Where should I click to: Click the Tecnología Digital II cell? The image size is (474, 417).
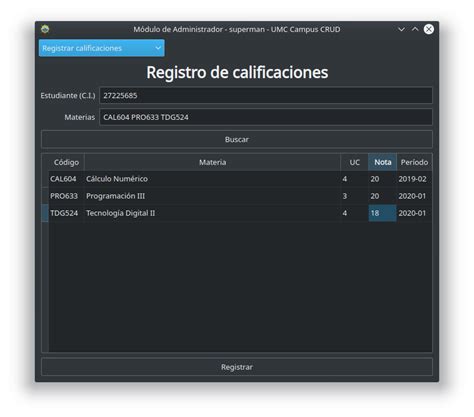pos(212,213)
